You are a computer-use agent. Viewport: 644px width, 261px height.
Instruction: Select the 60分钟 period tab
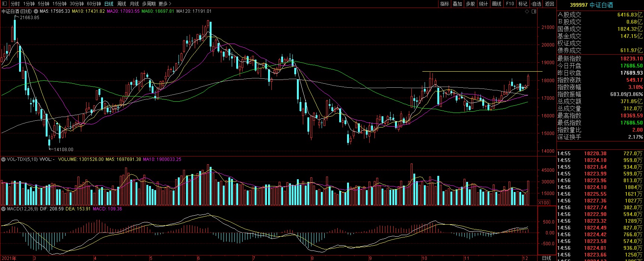(94, 4)
